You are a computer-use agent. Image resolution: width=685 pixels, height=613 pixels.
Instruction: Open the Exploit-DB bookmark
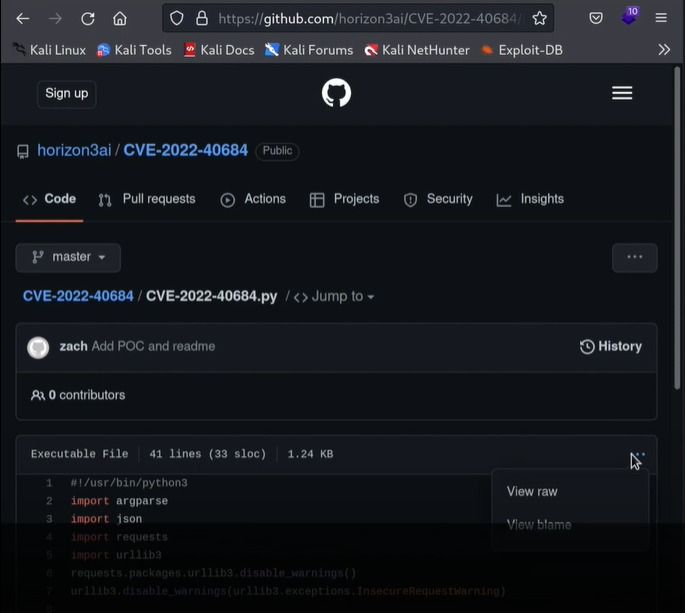pos(522,50)
